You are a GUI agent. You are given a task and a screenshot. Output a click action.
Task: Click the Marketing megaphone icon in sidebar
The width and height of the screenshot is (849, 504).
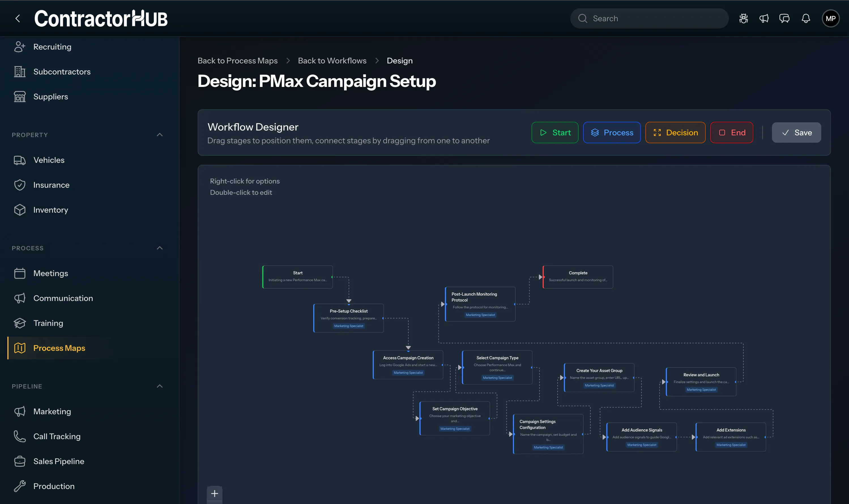(x=20, y=412)
